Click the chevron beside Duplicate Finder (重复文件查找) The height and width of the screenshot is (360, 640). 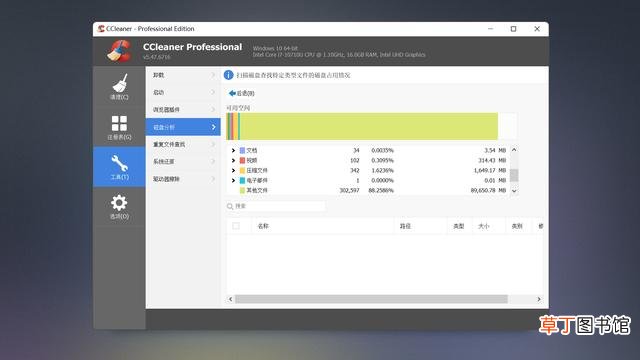[x=213, y=144]
